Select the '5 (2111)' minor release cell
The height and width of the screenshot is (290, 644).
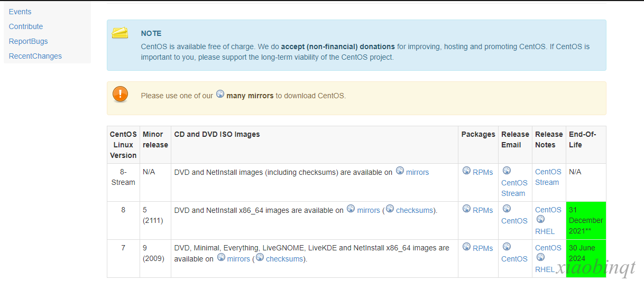[x=155, y=220]
